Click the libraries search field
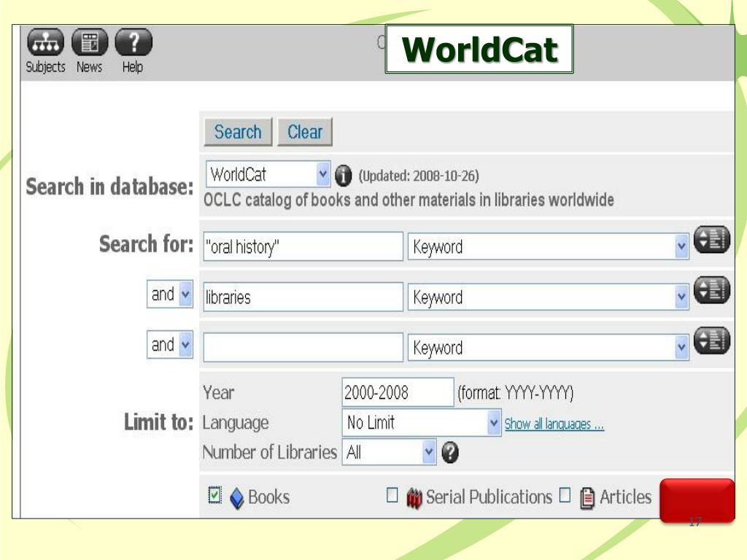This screenshot has height=560, width=747. point(303,297)
